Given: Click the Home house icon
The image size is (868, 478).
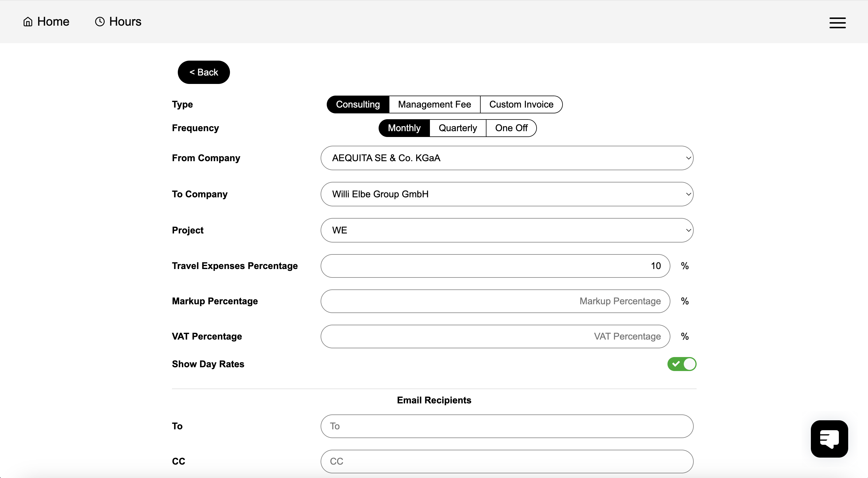Looking at the screenshot, I should (28, 22).
